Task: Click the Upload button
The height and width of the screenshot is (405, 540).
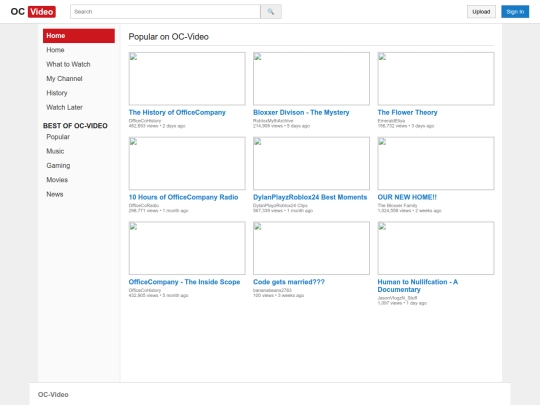Action: coord(481,12)
